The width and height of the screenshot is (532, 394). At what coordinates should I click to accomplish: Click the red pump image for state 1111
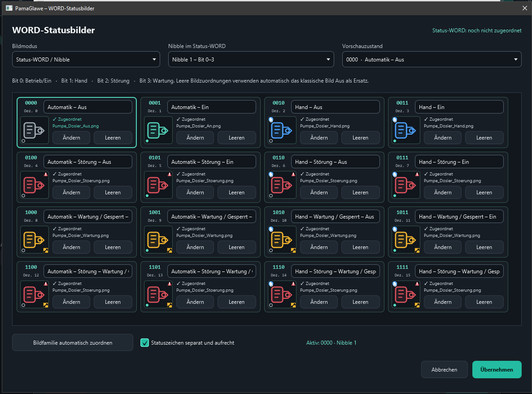pyautogui.click(x=406, y=294)
